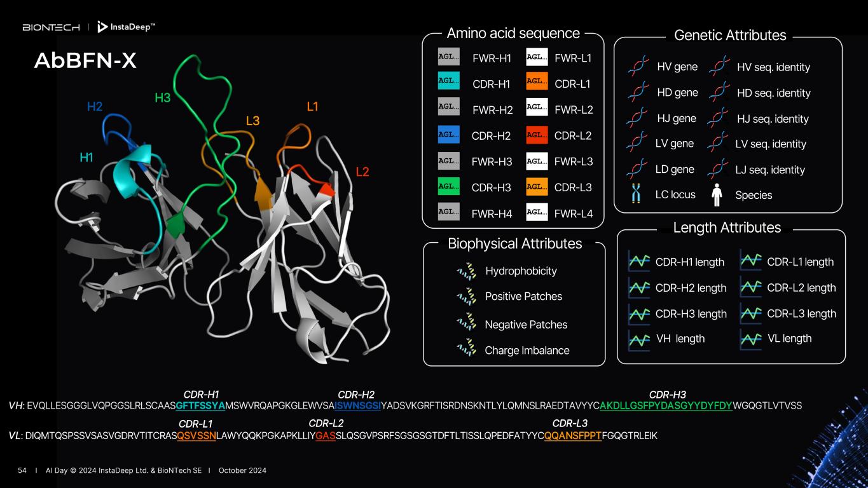The height and width of the screenshot is (488, 868).
Task: Click the green CDR-H3 color swatch
Action: [x=448, y=187]
